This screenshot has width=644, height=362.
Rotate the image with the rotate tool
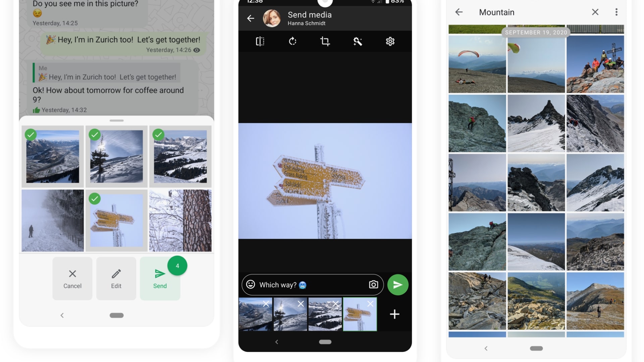(292, 41)
